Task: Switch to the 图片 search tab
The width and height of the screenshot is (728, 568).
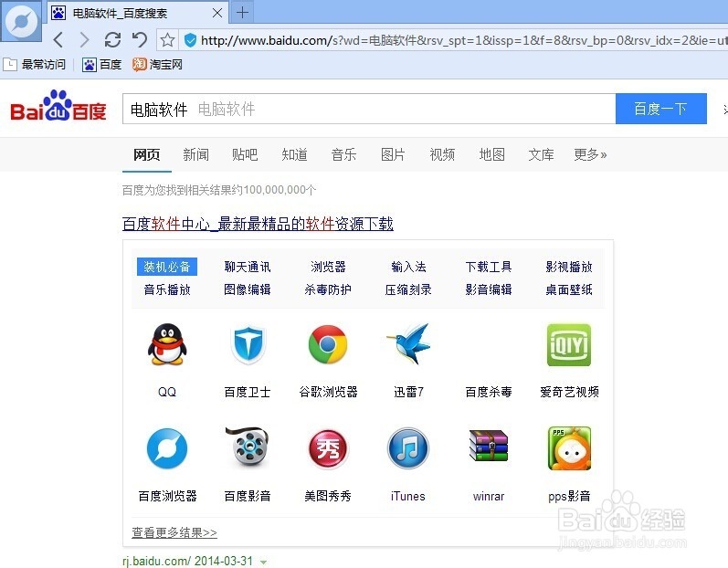Action: 393,154
